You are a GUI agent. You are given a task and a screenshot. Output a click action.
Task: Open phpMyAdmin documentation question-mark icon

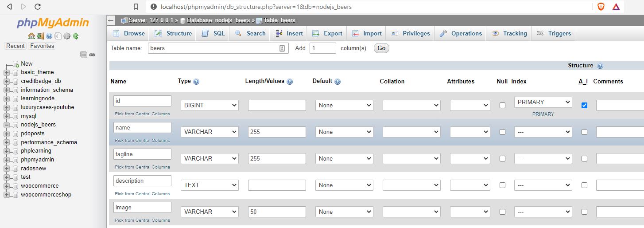(x=49, y=36)
